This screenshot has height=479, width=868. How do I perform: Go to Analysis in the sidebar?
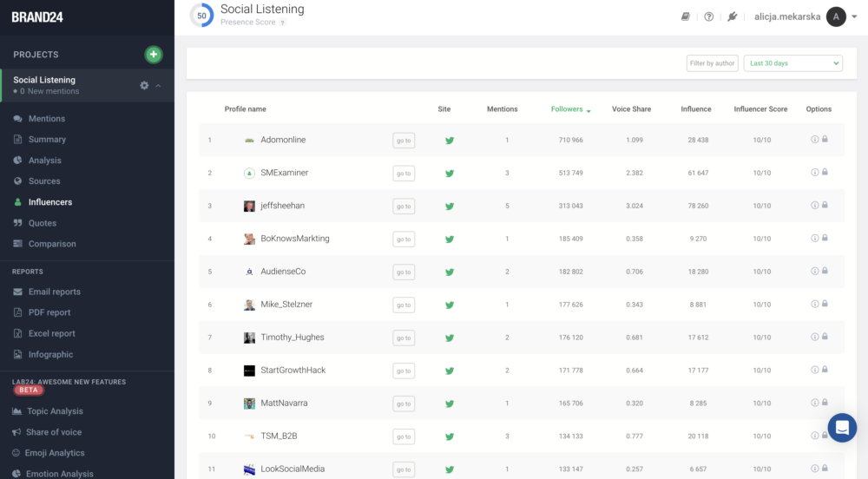45,161
